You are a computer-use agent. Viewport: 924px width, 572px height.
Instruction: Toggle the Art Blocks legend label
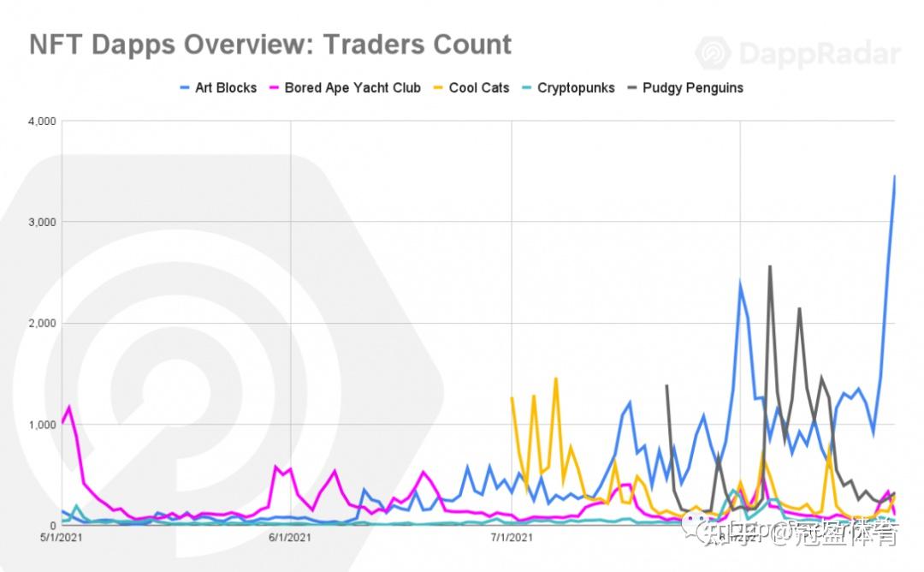tap(226, 87)
